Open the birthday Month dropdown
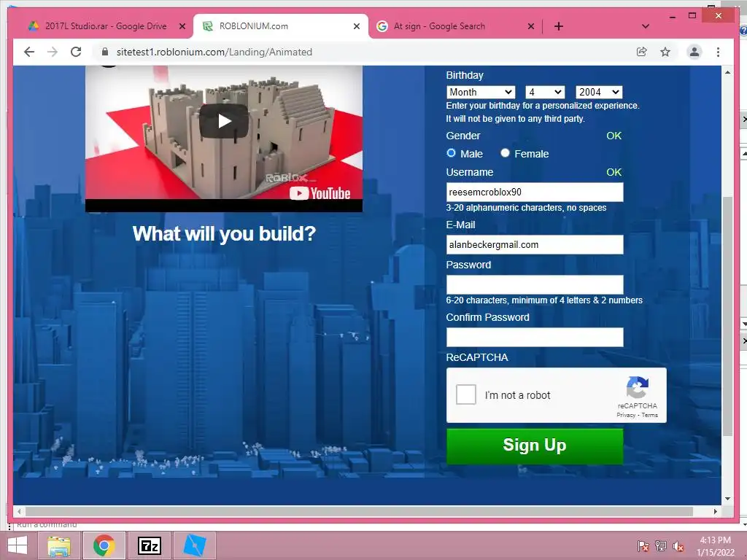 pos(481,92)
